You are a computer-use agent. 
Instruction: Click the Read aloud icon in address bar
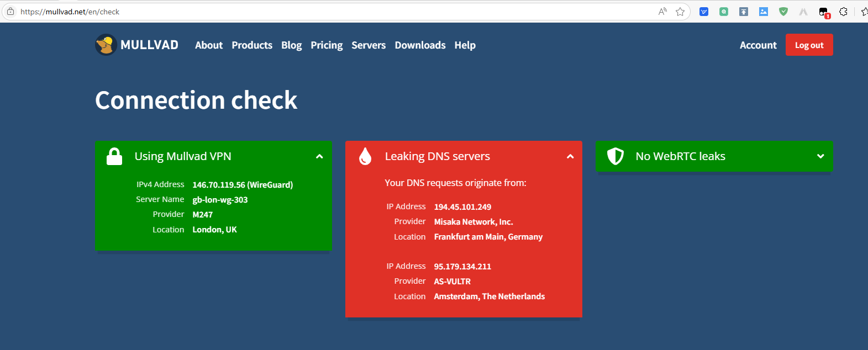tap(662, 12)
